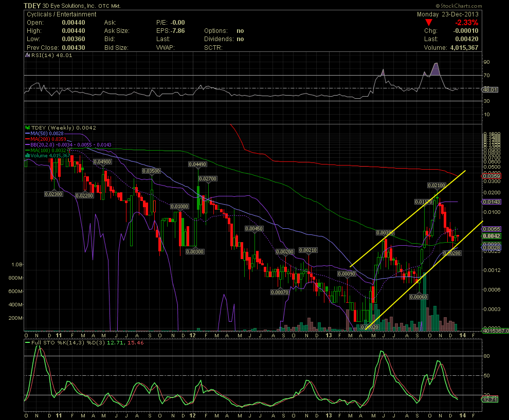The image size is (509, 420).
Task: Click the 200M volume axis label
Action: (15, 318)
